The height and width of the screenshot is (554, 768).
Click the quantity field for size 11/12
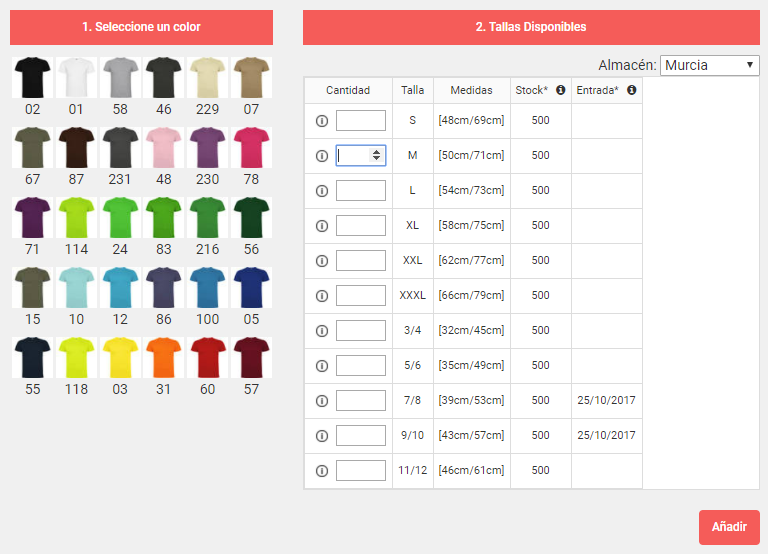(x=360, y=471)
